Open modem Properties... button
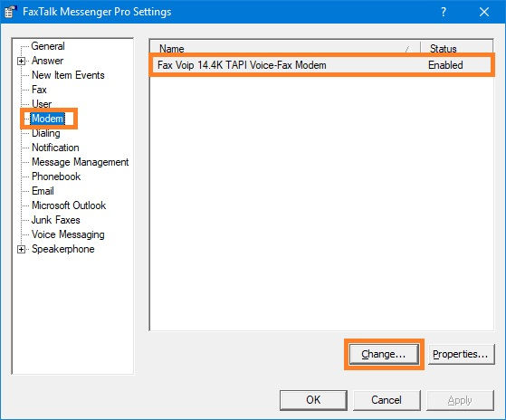506x420 pixels. [461, 354]
